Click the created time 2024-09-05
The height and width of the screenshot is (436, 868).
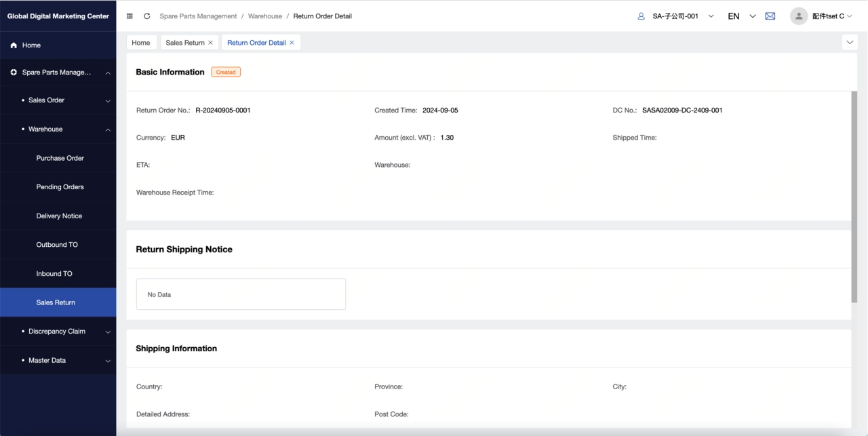coord(440,110)
